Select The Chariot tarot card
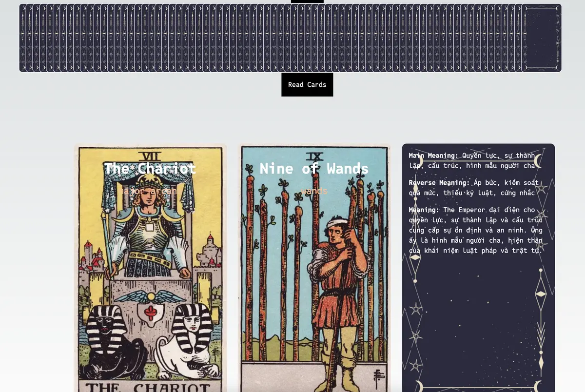The height and width of the screenshot is (392, 585). click(x=150, y=268)
